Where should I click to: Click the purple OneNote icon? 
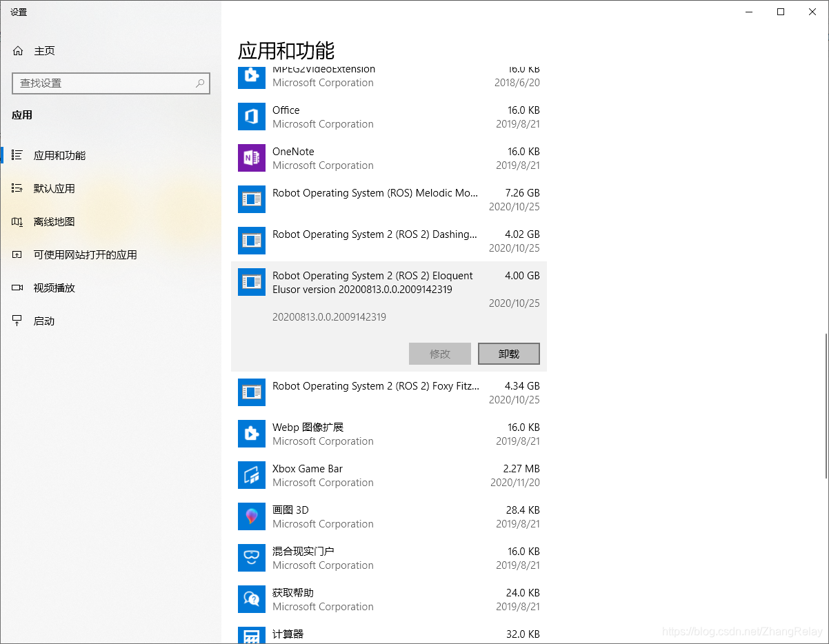pos(252,158)
